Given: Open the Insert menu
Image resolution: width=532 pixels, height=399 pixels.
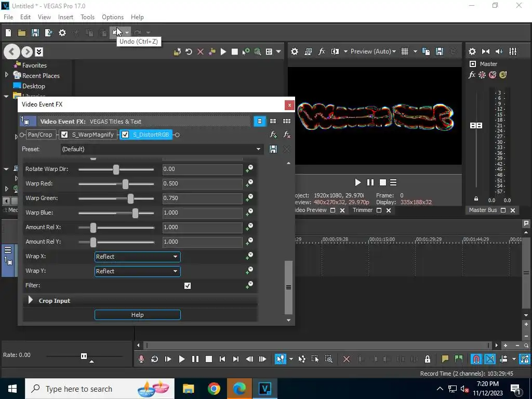Looking at the screenshot, I should pos(65,17).
